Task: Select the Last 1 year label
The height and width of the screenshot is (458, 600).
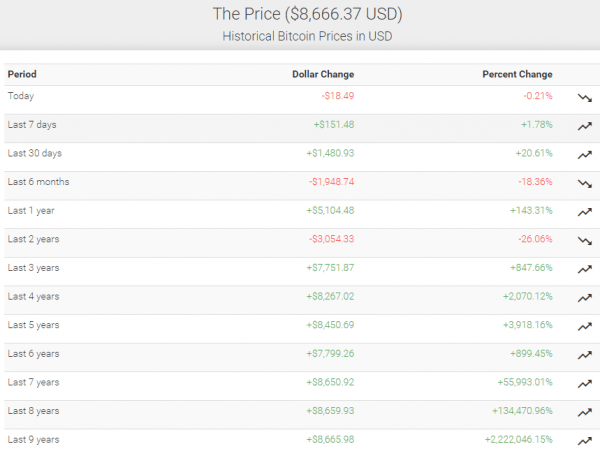Action: 31,210
